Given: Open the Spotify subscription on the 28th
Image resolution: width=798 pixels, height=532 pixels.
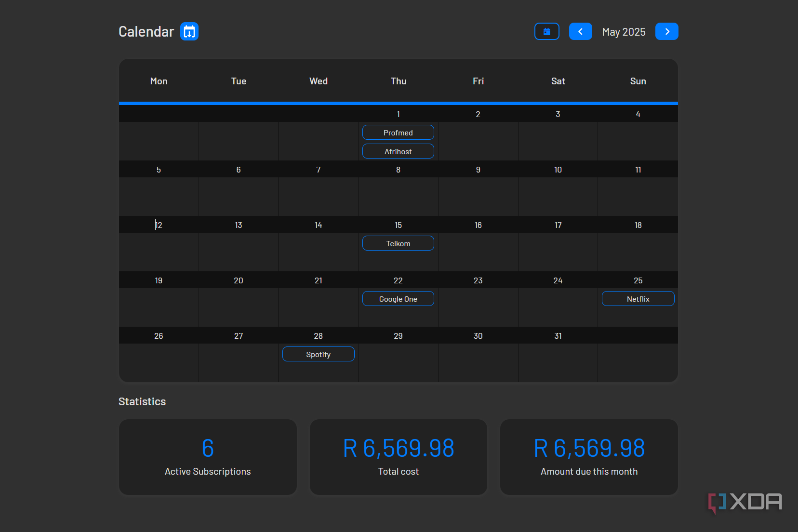Looking at the screenshot, I should (319, 354).
